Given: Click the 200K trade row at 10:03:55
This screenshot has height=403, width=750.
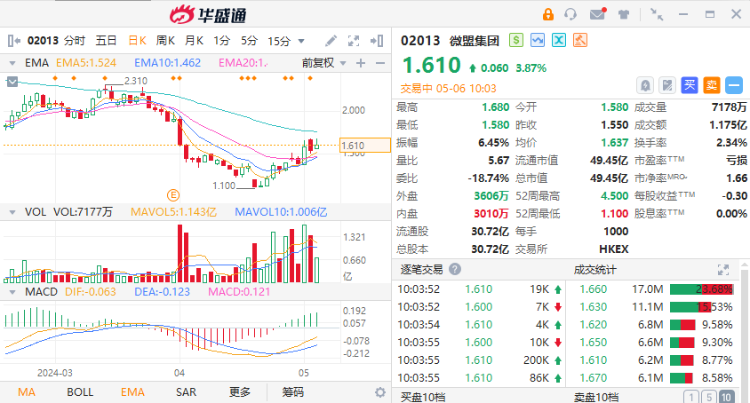Looking at the screenshot, I should click(480, 360).
